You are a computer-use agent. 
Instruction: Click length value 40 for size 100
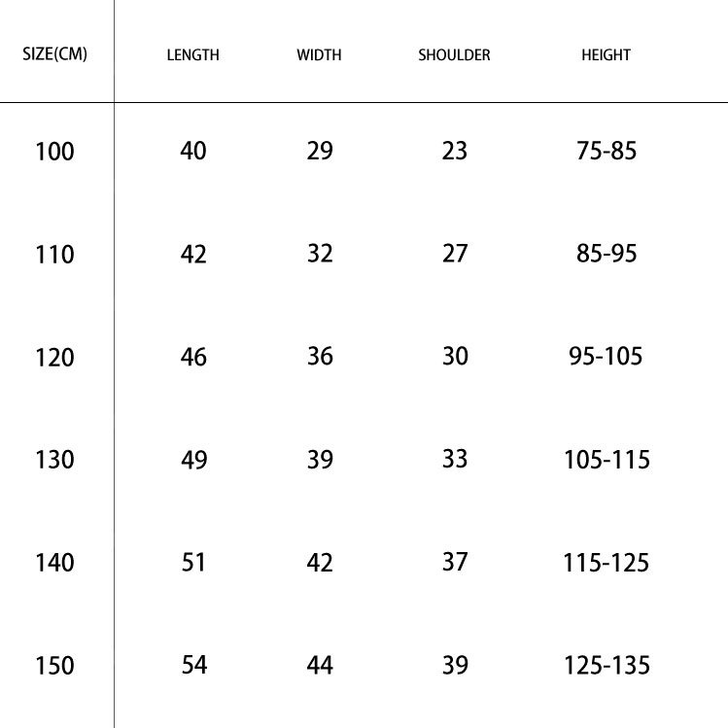(x=193, y=151)
